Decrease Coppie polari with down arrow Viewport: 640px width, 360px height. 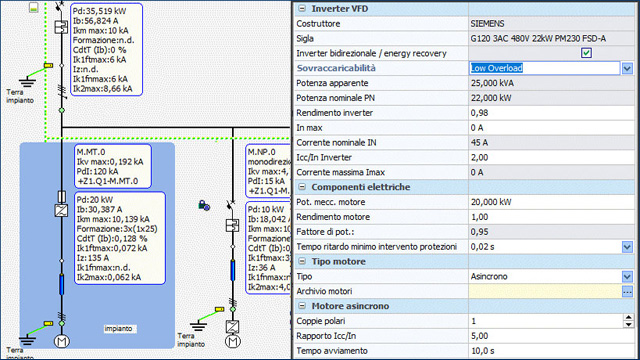[x=629, y=324]
